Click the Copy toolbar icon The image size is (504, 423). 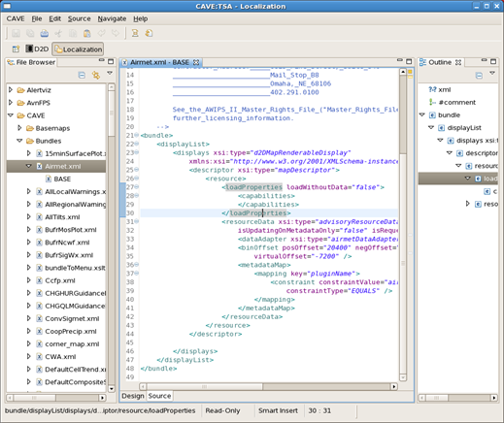73,33
